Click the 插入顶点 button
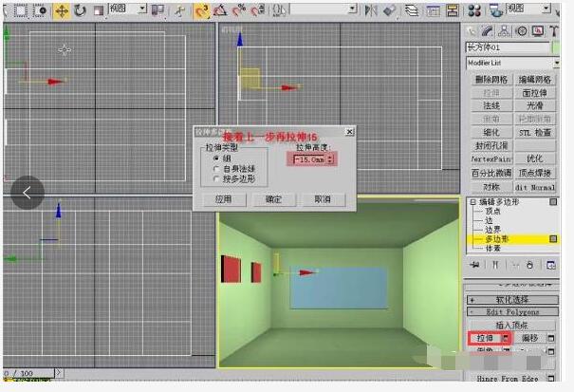 click(x=511, y=325)
